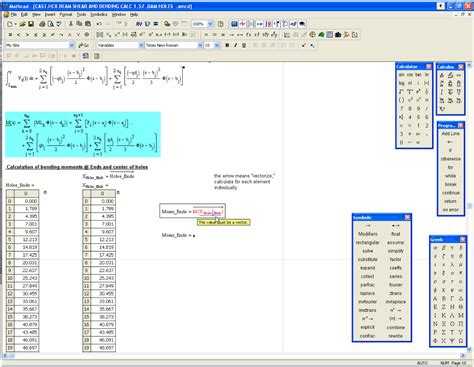Click the Save icon in the toolbar

[x=31, y=24]
